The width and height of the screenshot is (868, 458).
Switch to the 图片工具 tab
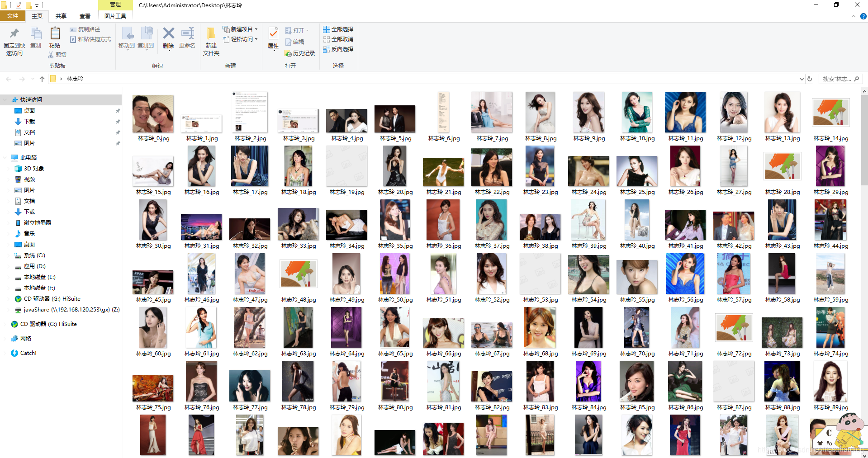[115, 16]
